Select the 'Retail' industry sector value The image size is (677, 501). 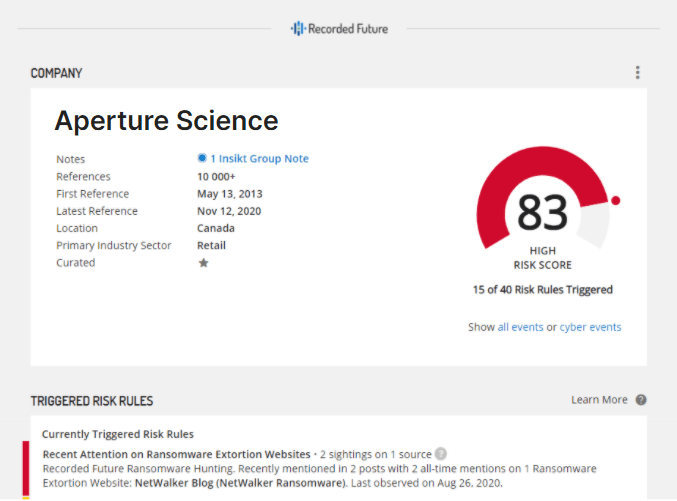(x=211, y=246)
